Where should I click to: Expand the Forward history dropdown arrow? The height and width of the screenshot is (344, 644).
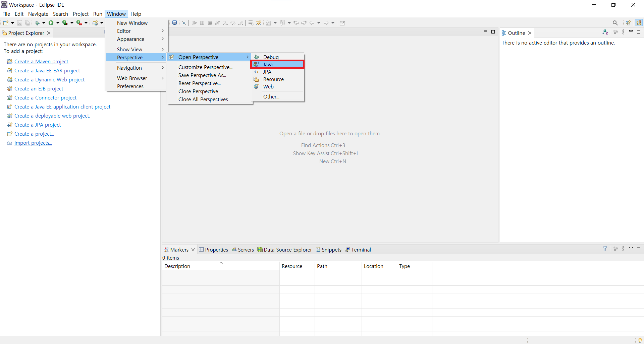coord(333,23)
